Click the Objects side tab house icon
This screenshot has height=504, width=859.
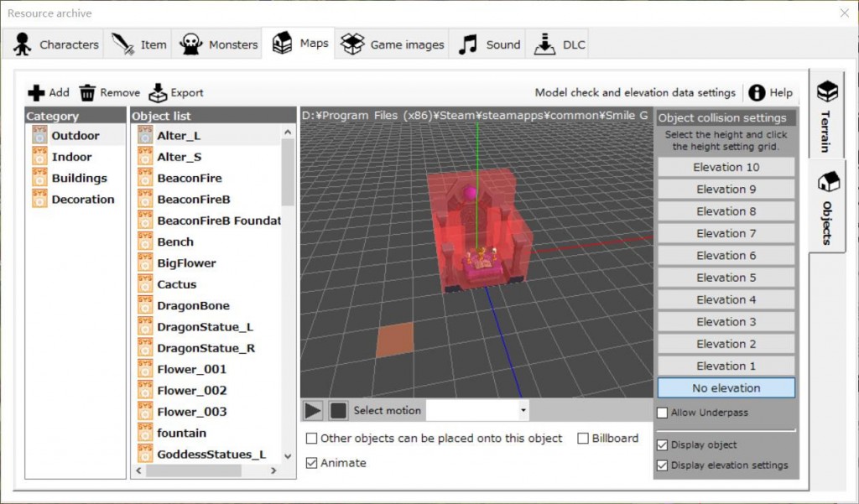(828, 181)
